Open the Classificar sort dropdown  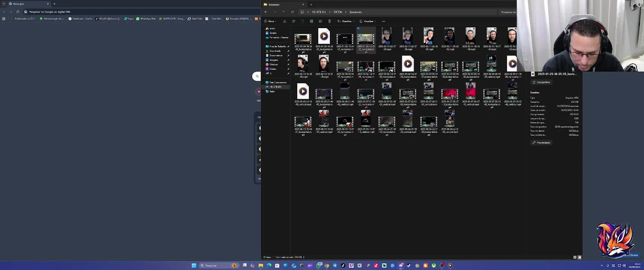coord(346,21)
